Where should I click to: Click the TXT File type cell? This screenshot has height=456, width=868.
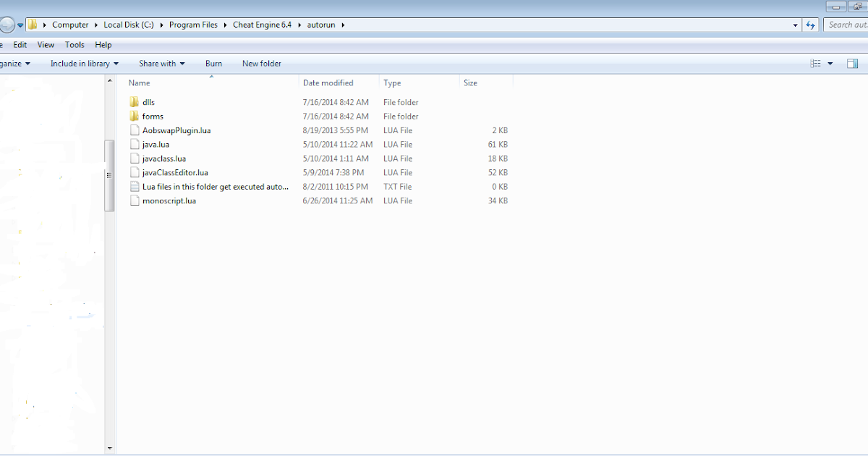(x=398, y=186)
